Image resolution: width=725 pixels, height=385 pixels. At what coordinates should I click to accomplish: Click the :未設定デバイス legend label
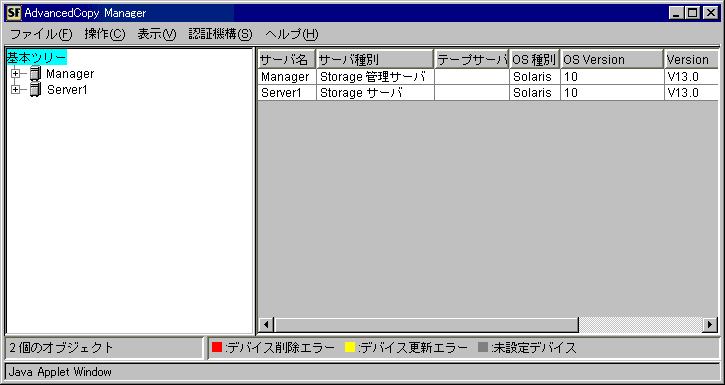point(534,348)
